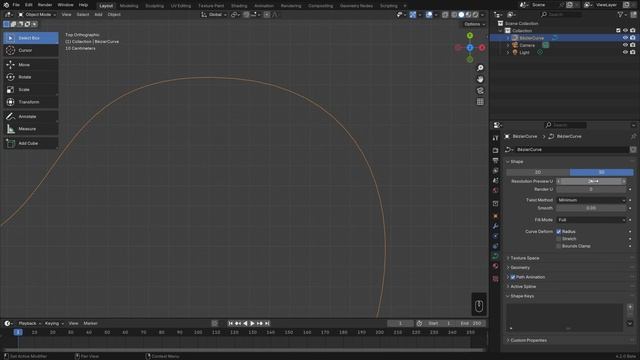This screenshot has width=640, height=360.
Task: Toggle camera view icon in viewport
Action: coord(480,91)
